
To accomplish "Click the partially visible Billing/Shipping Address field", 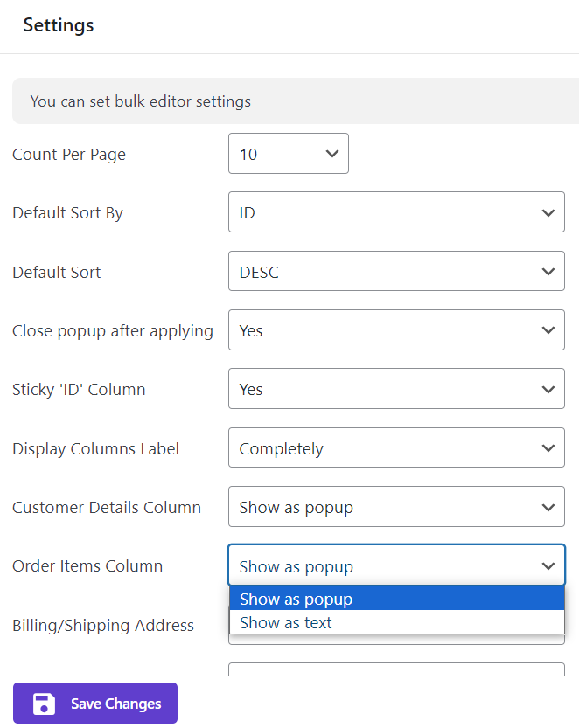I will point(396,640).
